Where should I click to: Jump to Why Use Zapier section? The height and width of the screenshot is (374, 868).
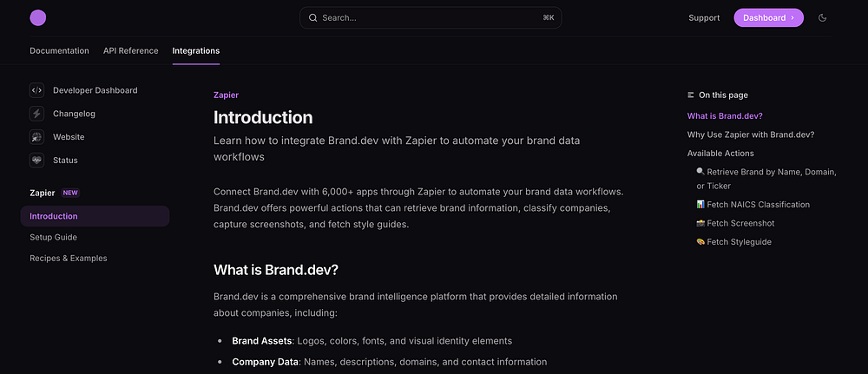[x=750, y=135]
